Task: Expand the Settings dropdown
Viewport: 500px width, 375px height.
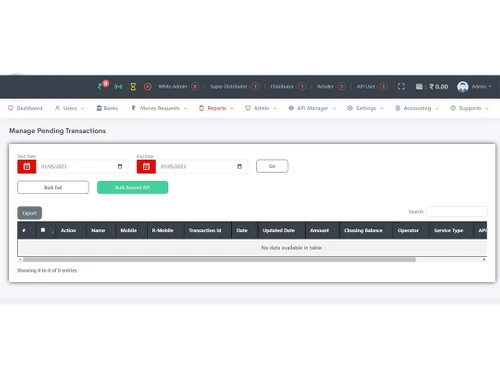Action: (x=365, y=108)
